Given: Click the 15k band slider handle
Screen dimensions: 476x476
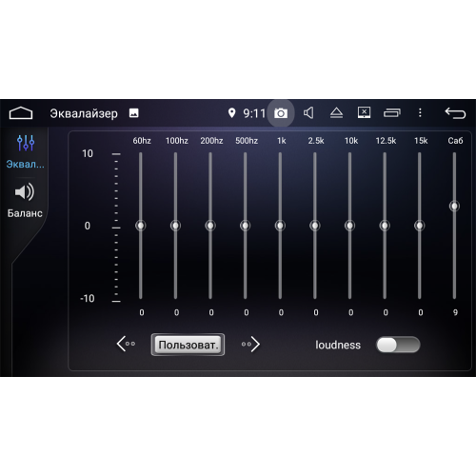Looking at the screenshot, I should pos(420,226).
